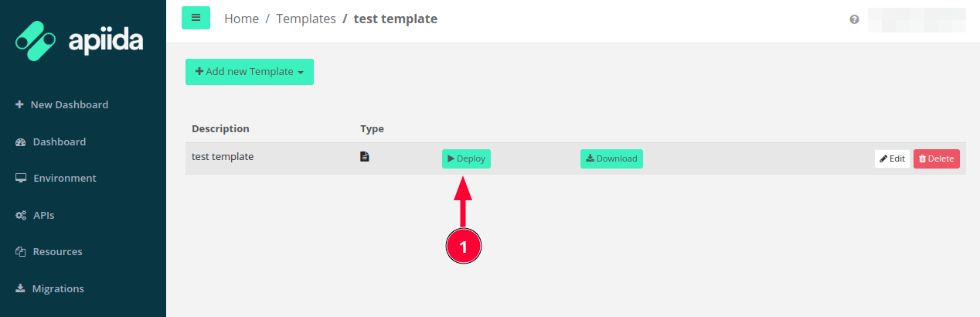Image resolution: width=980 pixels, height=317 pixels.
Task: Download the test template
Action: tap(611, 158)
